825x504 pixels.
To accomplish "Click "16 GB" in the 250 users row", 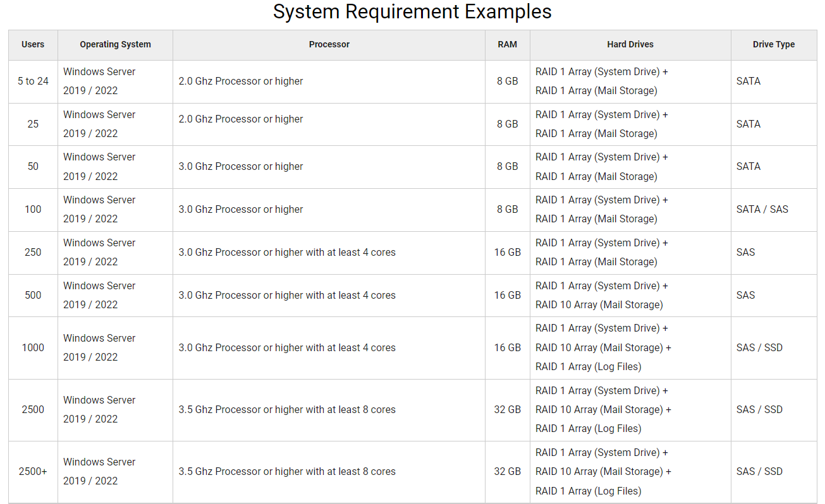I will coord(507,253).
